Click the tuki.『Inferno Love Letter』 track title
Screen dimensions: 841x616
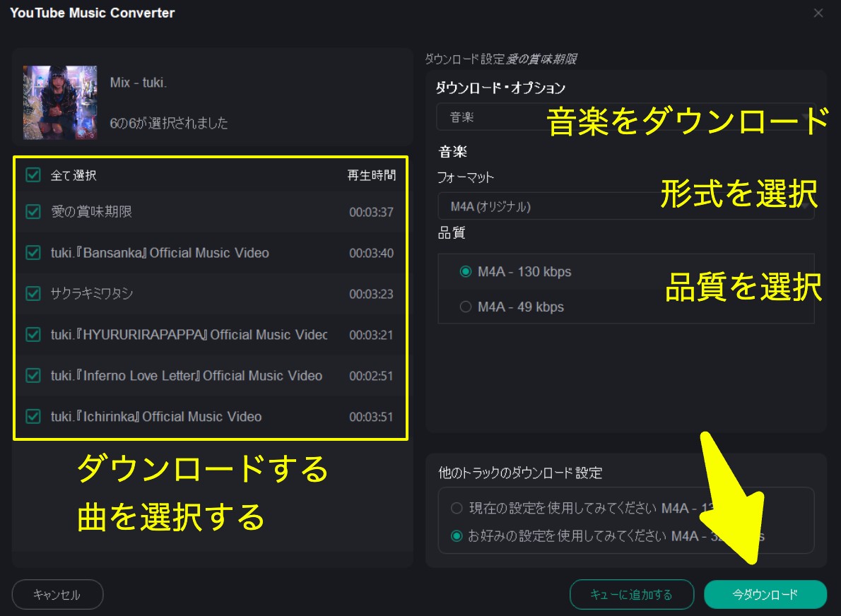[x=186, y=376]
